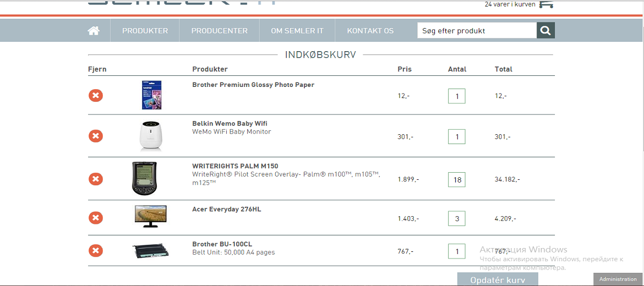The image size is (644, 286).
Task: Click the '24 varer i kurven' text
Action: click(510, 4)
